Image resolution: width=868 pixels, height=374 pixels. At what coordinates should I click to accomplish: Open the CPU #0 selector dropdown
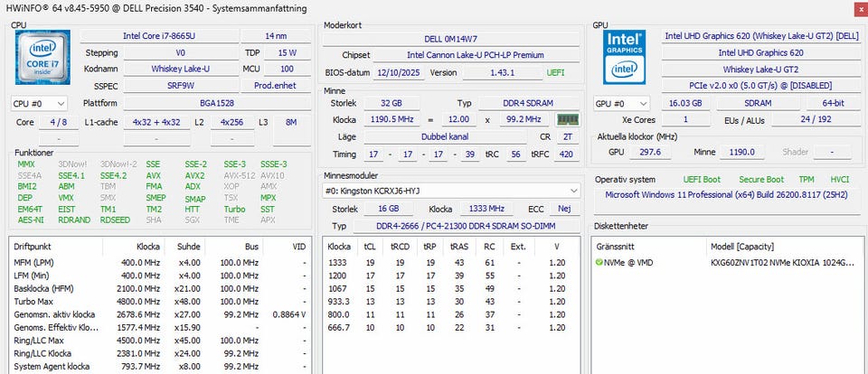click(x=39, y=104)
